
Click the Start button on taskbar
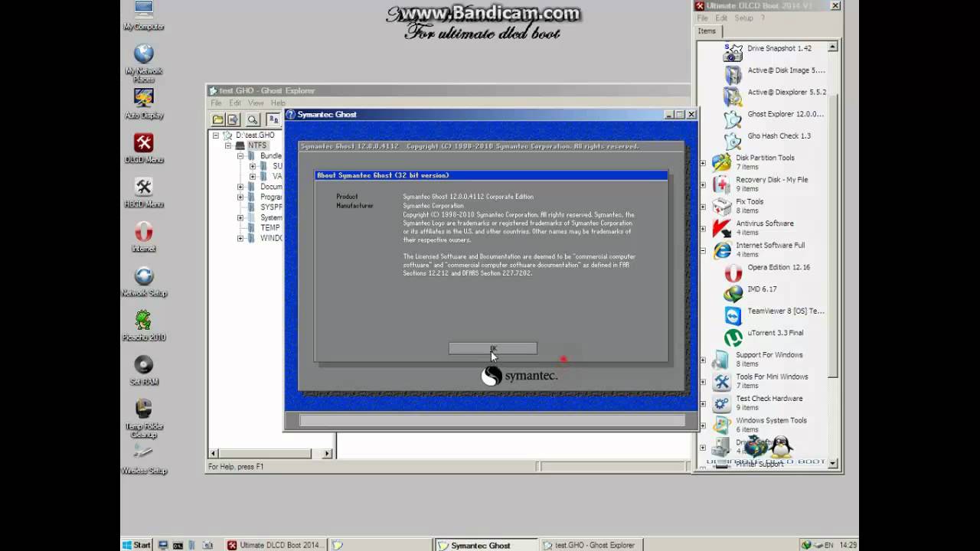(136, 545)
